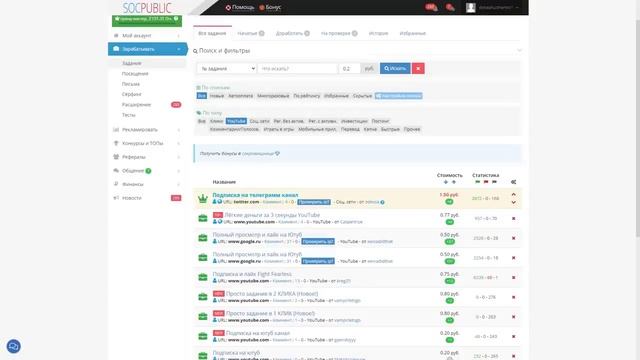
Task: Switch to the 'Начатые' tab
Action: [251, 33]
